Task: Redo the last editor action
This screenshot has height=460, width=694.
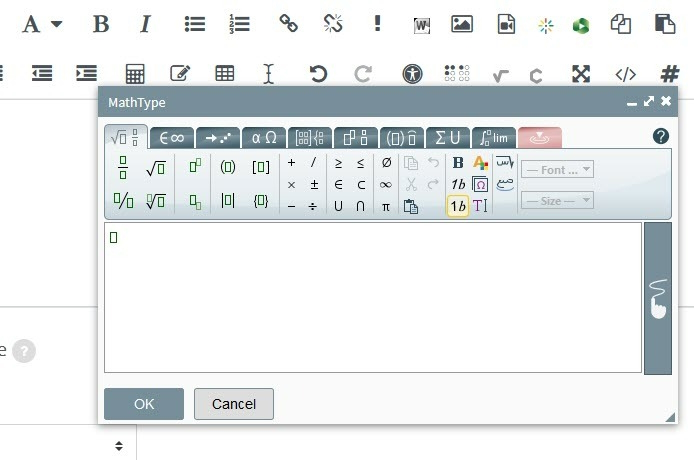Action: click(363, 73)
